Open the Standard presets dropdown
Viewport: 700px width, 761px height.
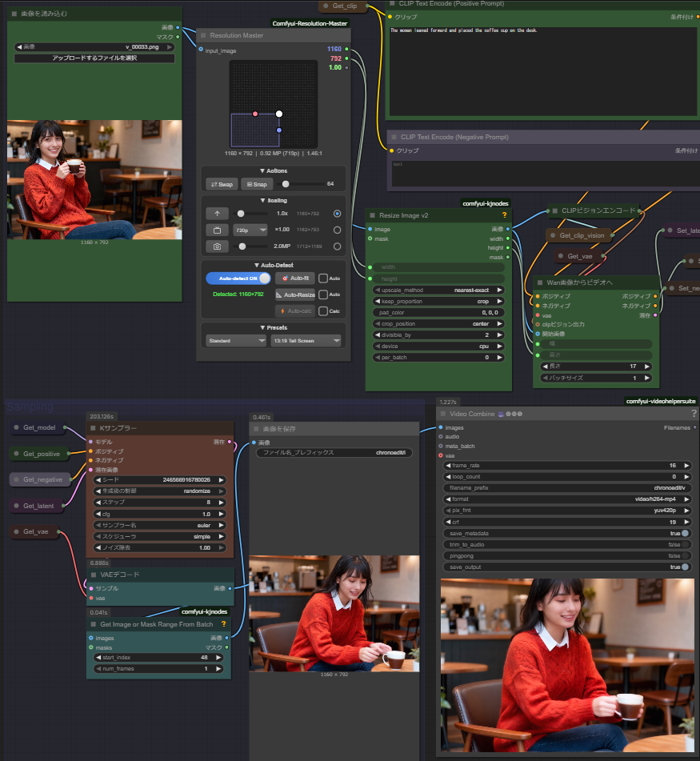236,341
